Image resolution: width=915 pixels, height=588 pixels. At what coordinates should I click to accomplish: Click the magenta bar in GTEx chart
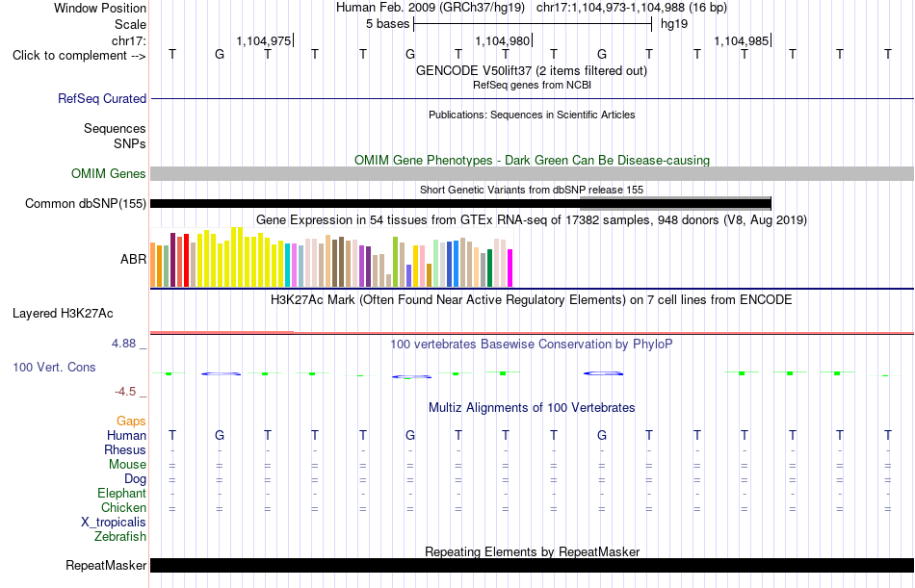tap(510, 268)
